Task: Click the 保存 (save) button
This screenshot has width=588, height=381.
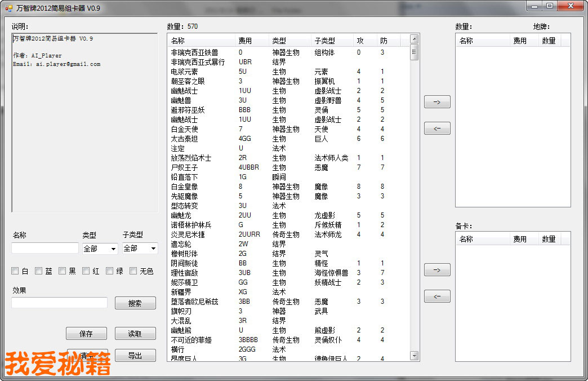Action: 86,334
